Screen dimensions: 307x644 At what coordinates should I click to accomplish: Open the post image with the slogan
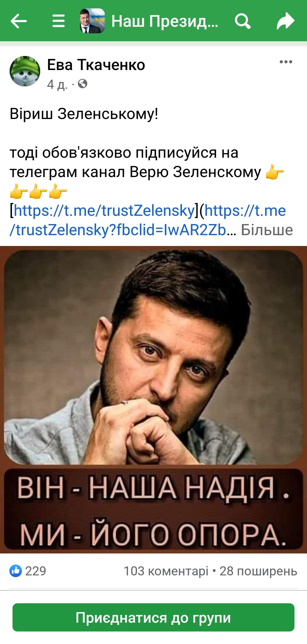click(153, 400)
